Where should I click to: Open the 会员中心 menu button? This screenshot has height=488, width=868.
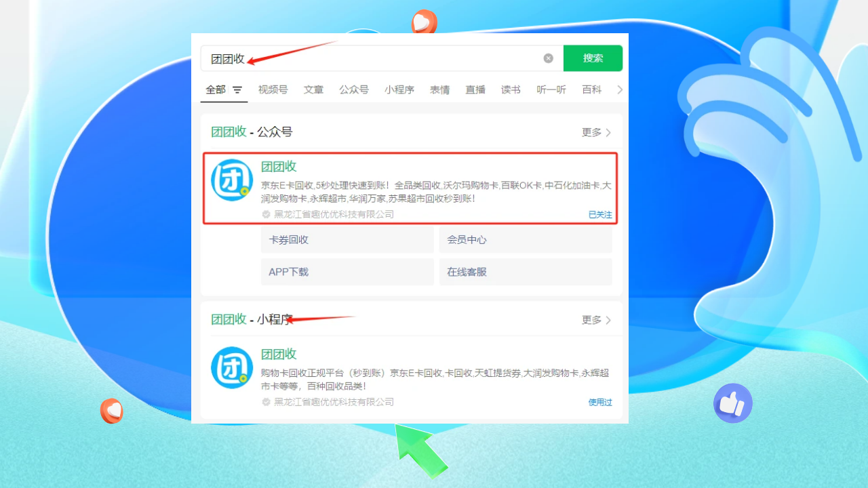pos(526,240)
